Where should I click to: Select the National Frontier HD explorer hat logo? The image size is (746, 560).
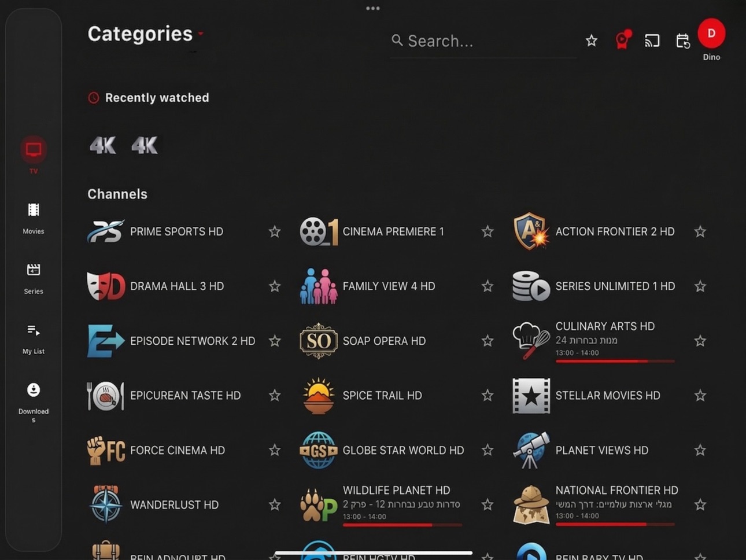pos(531,504)
